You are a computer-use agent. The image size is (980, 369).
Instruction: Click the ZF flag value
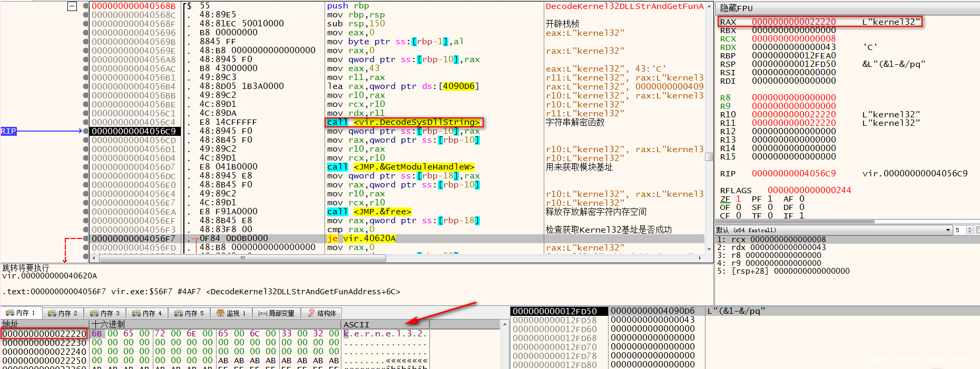tap(738, 199)
